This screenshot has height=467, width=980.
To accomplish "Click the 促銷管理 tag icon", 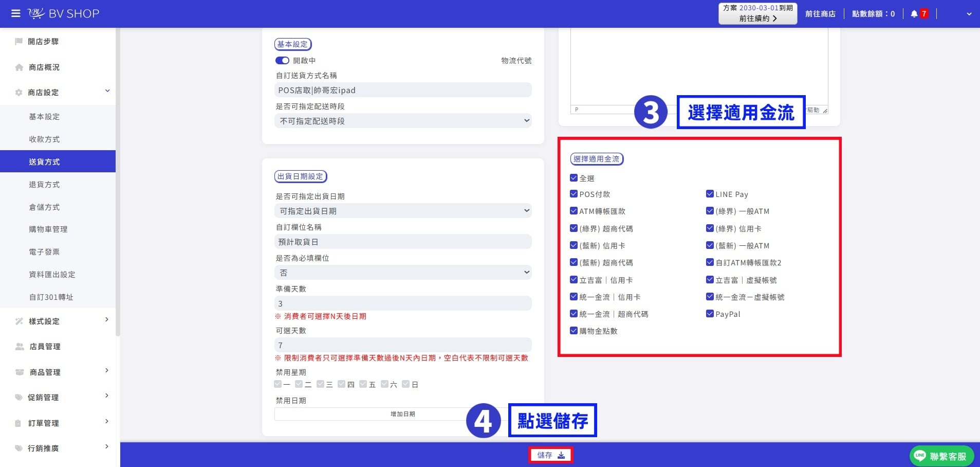I will point(19,398).
